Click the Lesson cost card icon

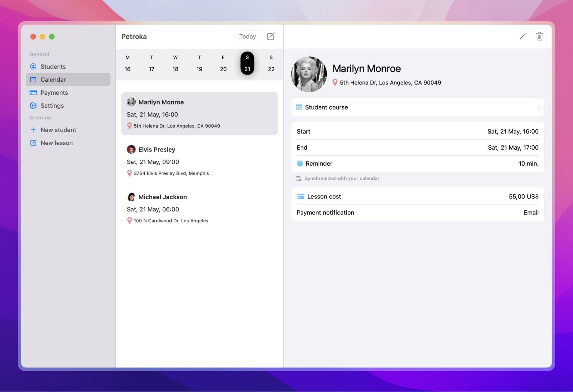[x=301, y=197]
